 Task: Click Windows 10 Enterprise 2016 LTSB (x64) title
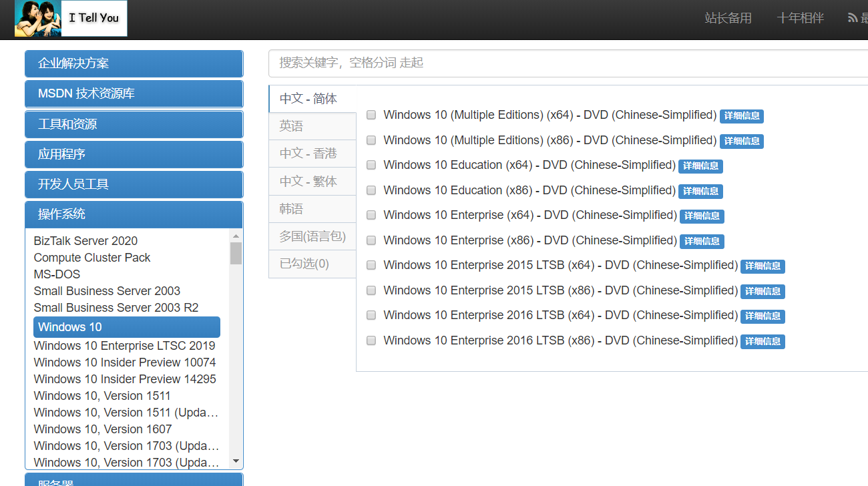tap(560, 315)
